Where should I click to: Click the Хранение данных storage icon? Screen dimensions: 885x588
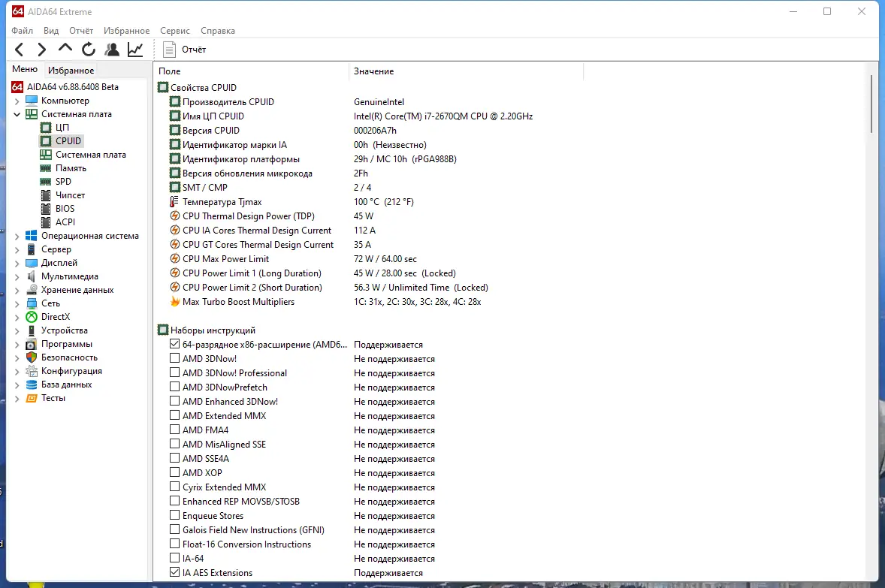pos(32,290)
